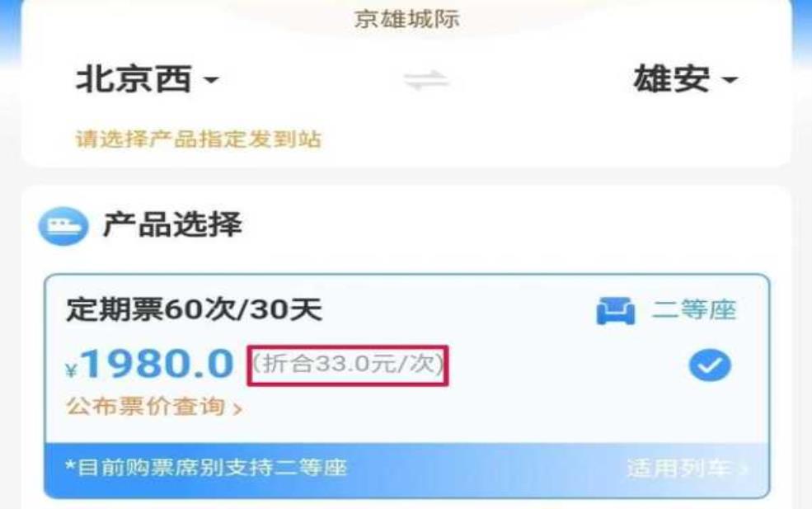Open the 雄安 arrival station dropdown

pyautogui.click(x=685, y=79)
